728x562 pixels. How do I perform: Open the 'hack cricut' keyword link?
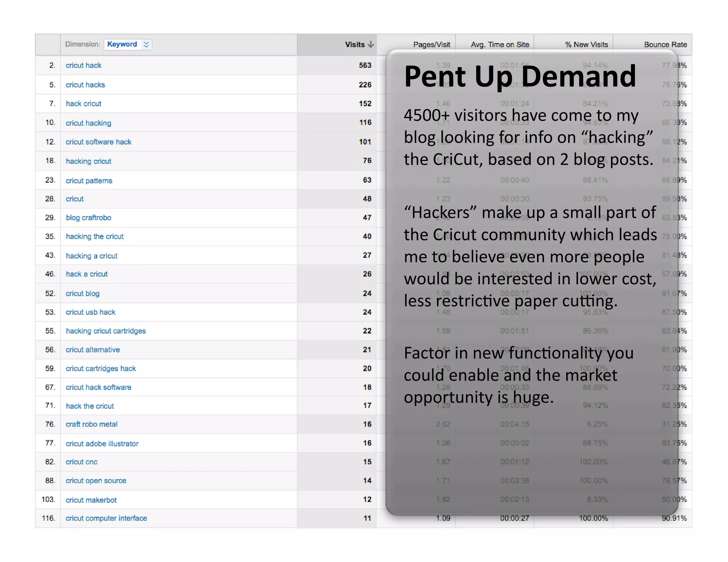pyautogui.click(x=84, y=104)
